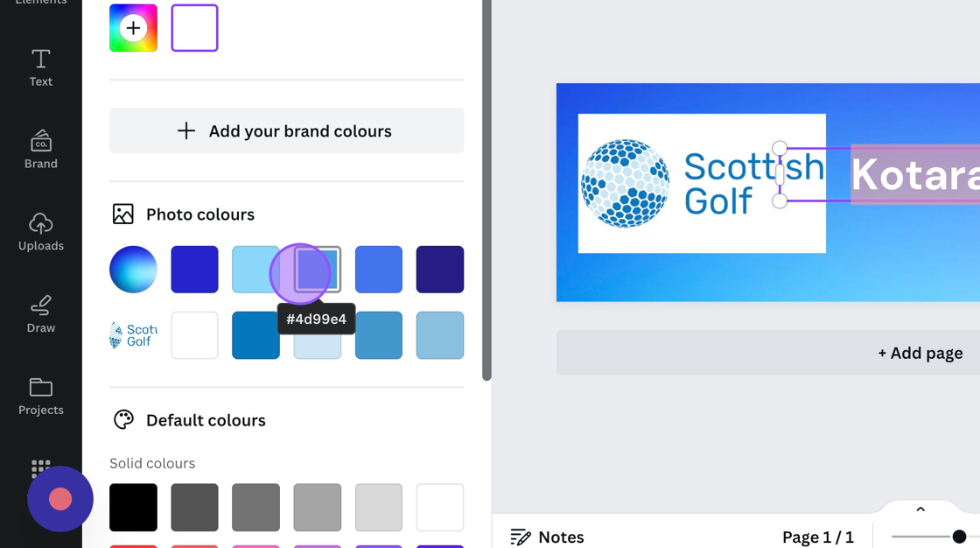This screenshot has width=980, height=548.
Task: Open the Apps grid icon in sidebar
Action: coord(40,468)
